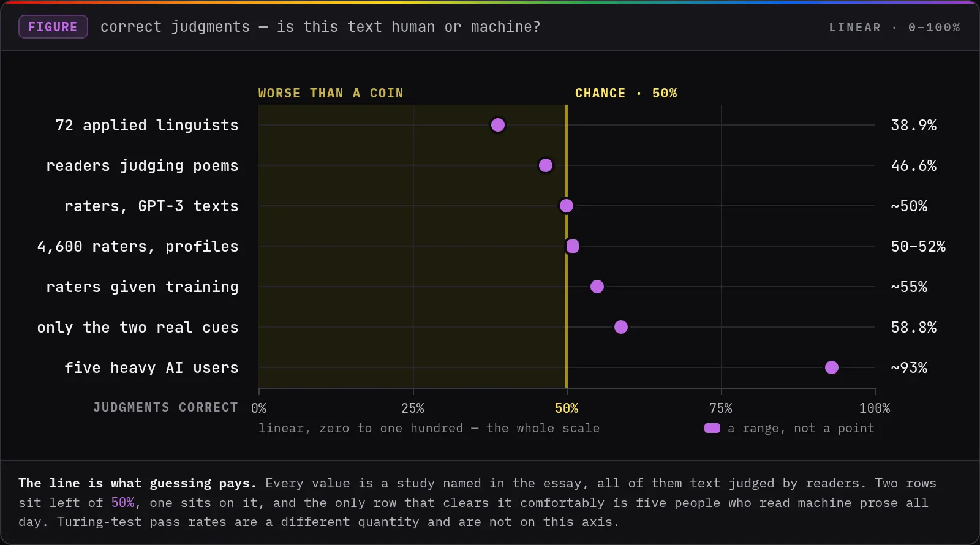The width and height of the screenshot is (980, 545).
Task: Select the five heavy AI users dot
Action: point(832,367)
